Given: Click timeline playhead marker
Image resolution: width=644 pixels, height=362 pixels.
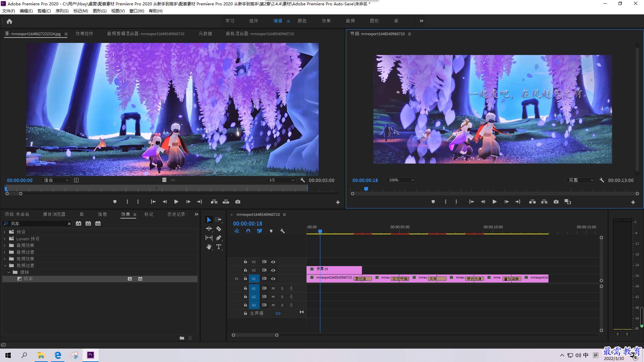Looking at the screenshot, I should tap(320, 231).
